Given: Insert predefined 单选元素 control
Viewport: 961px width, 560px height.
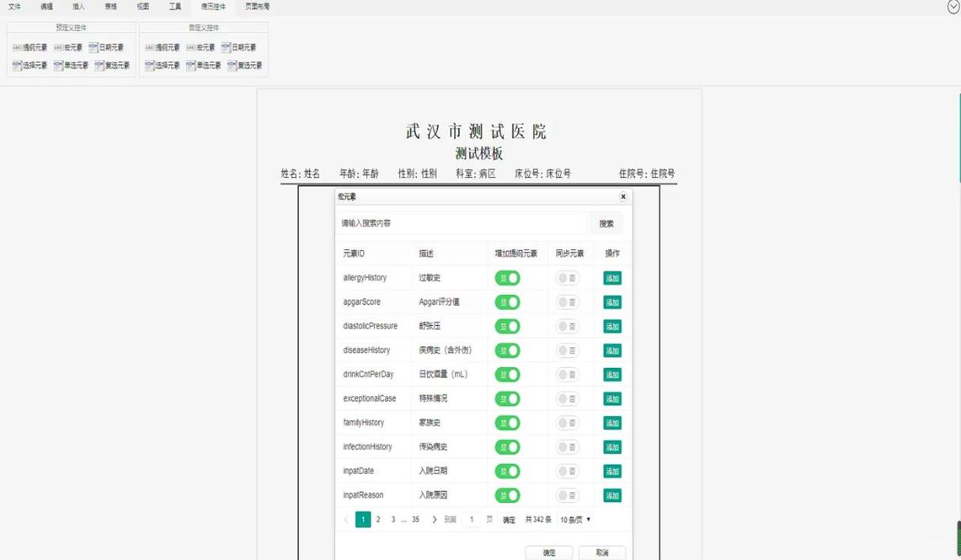Looking at the screenshot, I should (x=71, y=66).
